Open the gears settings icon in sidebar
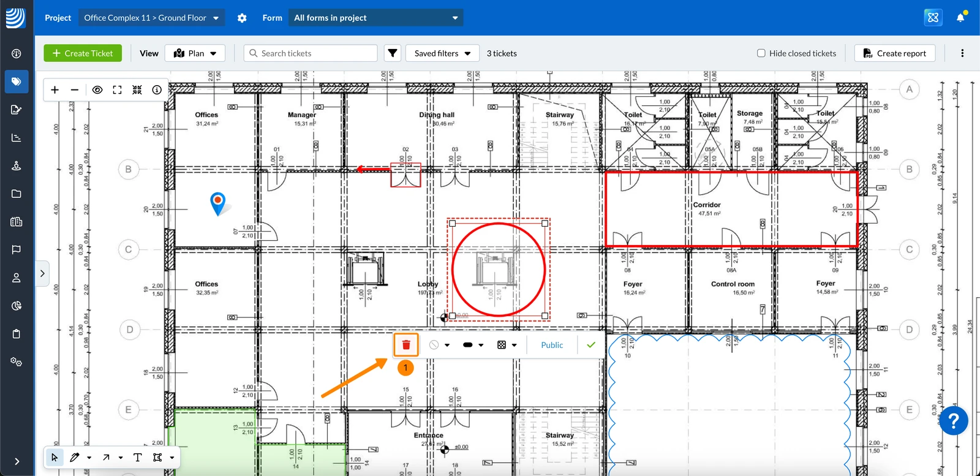Image resolution: width=980 pixels, height=476 pixels. click(x=17, y=362)
